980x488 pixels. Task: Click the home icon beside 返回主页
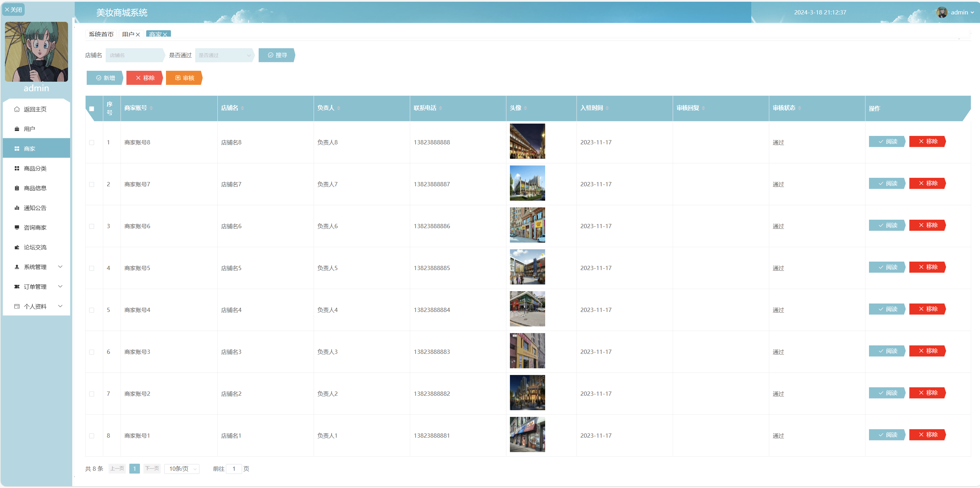(x=17, y=109)
